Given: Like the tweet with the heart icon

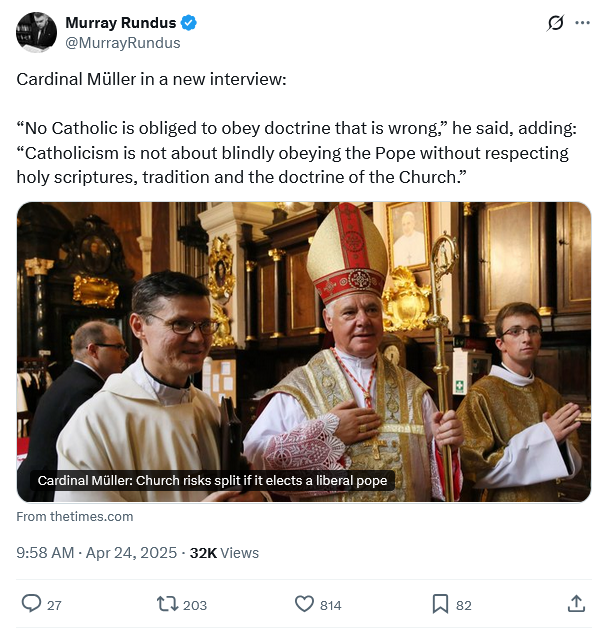Looking at the screenshot, I should pos(304,604).
